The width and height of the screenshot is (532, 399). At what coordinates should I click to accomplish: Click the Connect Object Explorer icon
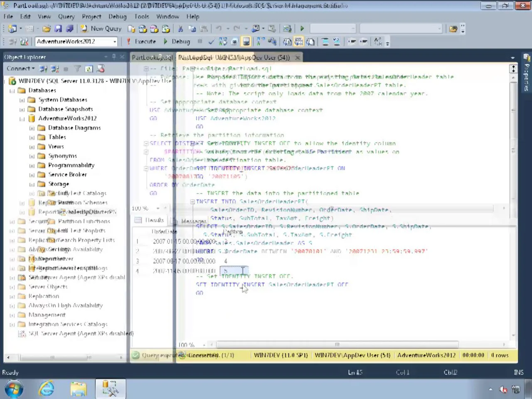point(43,69)
